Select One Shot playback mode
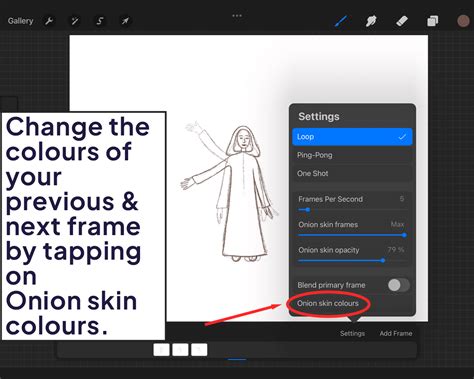 point(352,173)
